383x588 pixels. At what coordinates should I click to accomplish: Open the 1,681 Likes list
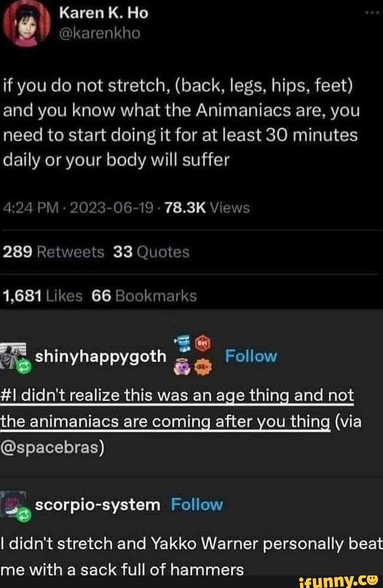43,296
